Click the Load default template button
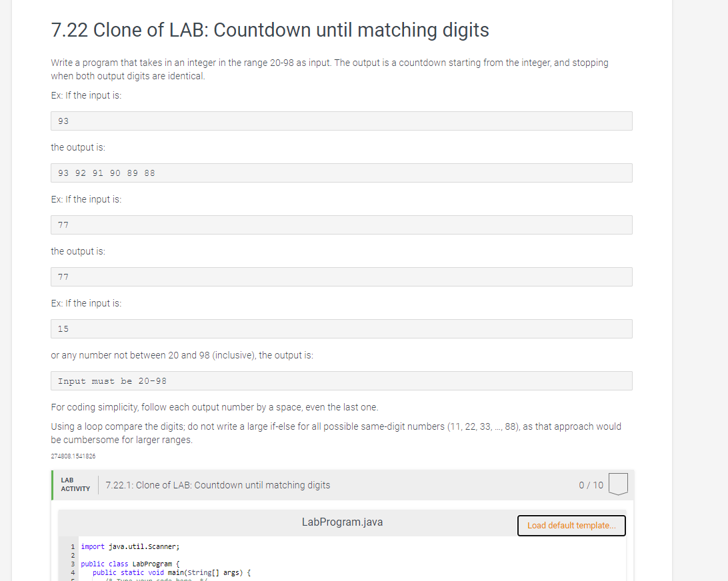 (x=571, y=525)
